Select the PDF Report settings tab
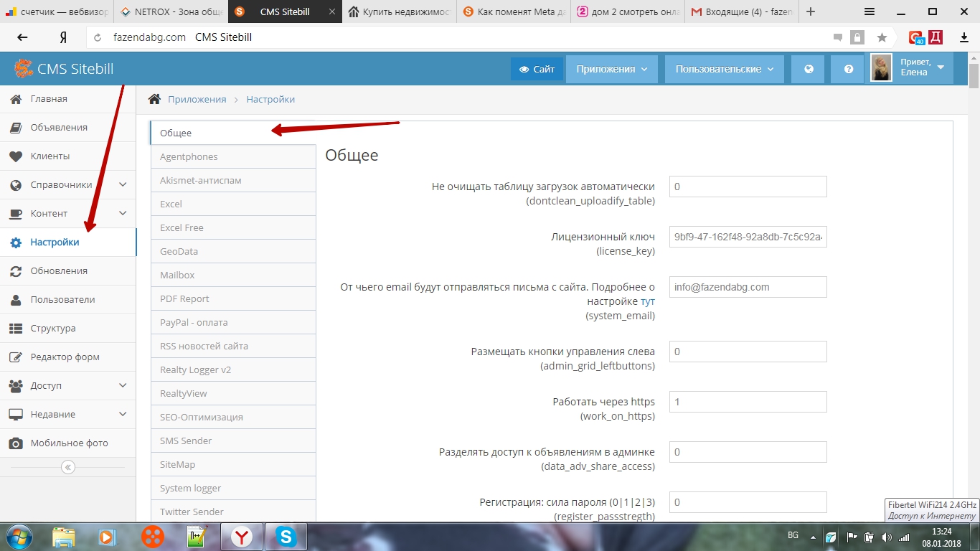This screenshot has height=551, width=980. tap(233, 298)
